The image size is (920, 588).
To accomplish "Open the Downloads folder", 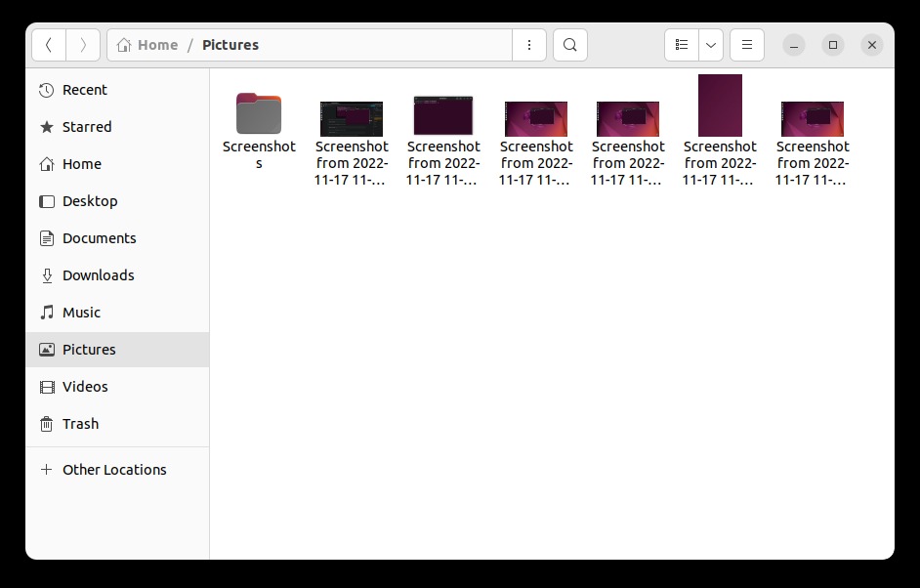I will point(99,275).
